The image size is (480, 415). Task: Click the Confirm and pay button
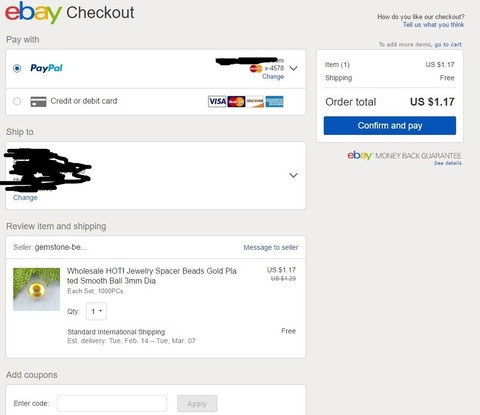[x=390, y=126]
